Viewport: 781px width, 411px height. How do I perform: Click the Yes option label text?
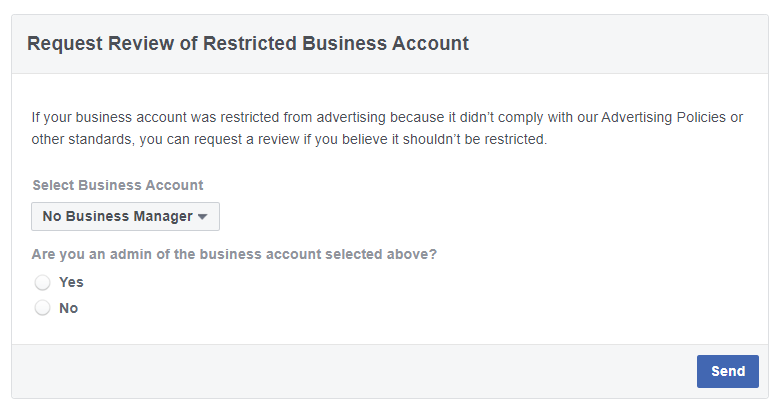click(x=71, y=282)
